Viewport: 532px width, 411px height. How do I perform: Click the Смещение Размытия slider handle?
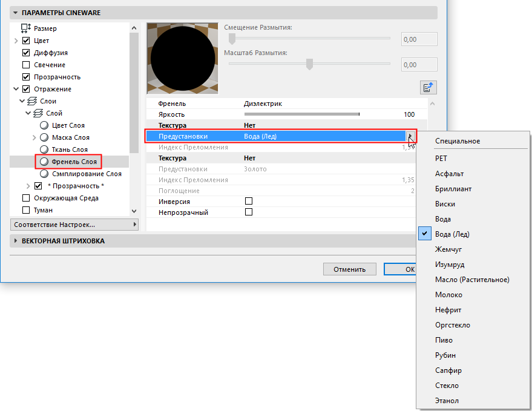pos(232,39)
